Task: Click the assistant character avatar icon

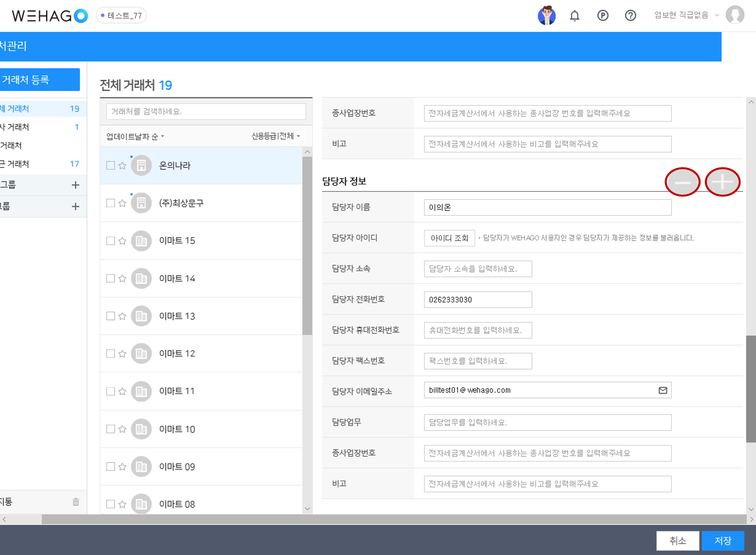Action: (x=546, y=16)
